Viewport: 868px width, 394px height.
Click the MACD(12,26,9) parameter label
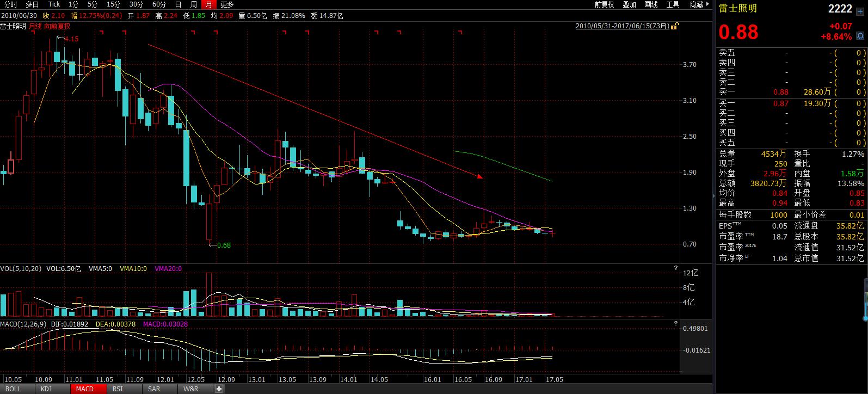pyautogui.click(x=23, y=324)
